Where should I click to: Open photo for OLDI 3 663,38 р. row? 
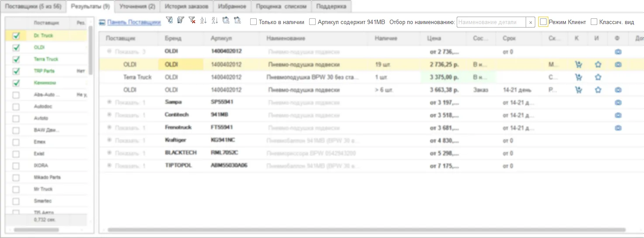pyautogui.click(x=618, y=90)
